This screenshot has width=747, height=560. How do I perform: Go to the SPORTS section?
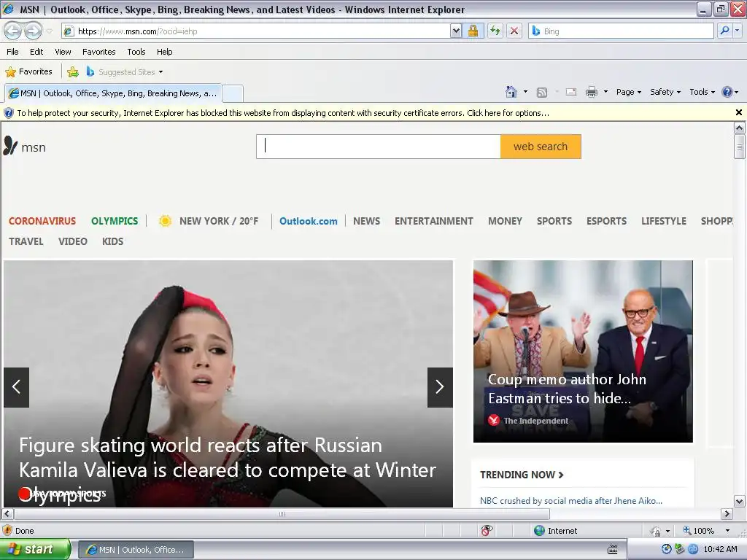(554, 221)
